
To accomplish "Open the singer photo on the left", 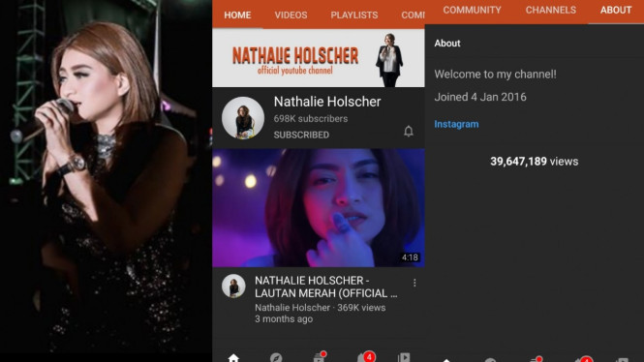I will [106, 181].
